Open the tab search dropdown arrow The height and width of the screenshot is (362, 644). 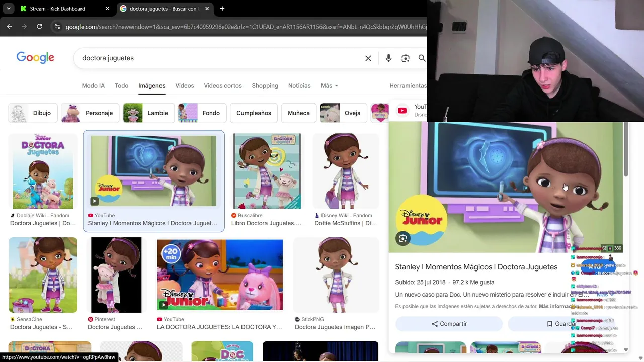9,9
